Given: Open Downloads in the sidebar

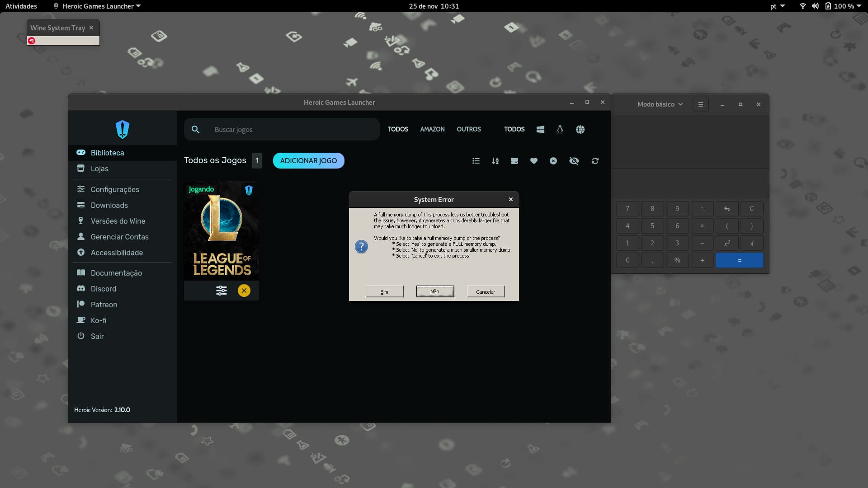Looking at the screenshot, I should tap(123, 205).
